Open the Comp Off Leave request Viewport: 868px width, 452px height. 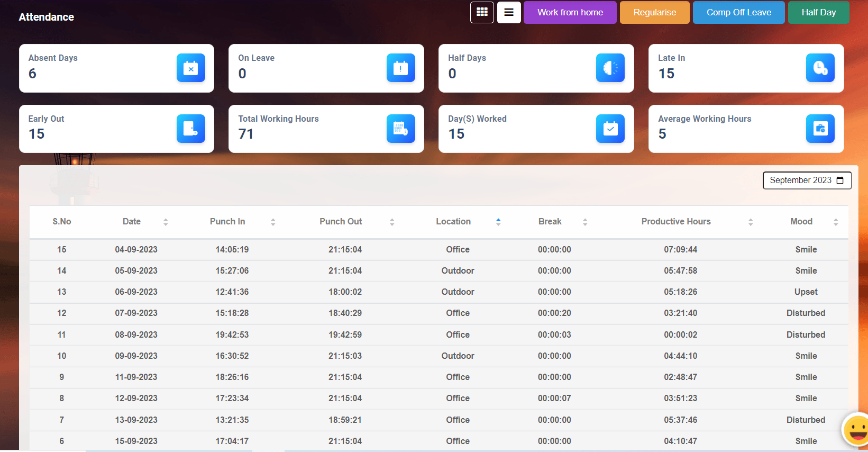[x=738, y=12]
